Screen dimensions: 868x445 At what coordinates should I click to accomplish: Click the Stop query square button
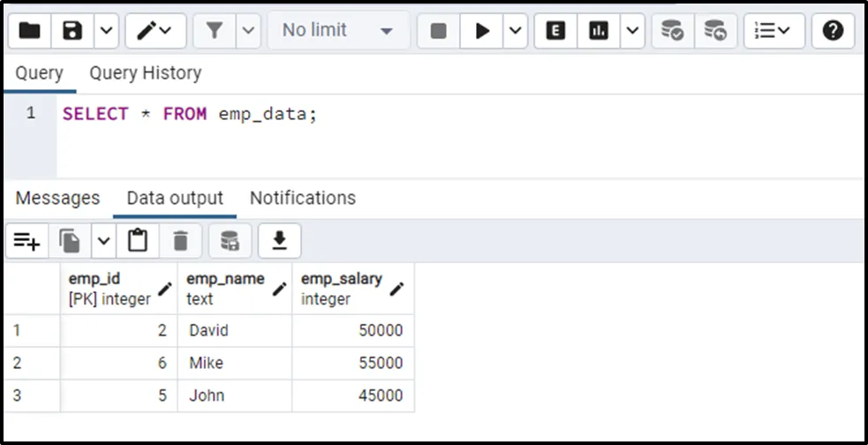pyautogui.click(x=439, y=31)
